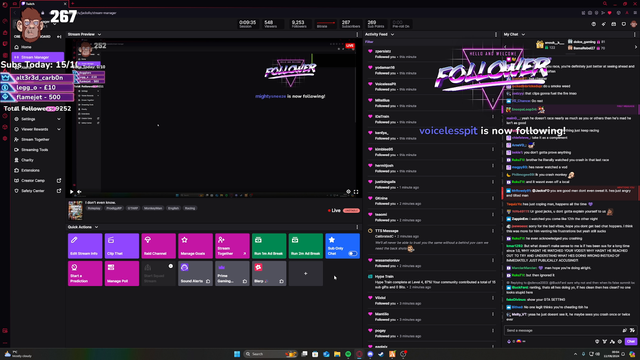
Task: Open the Sound Alerts extension tile
Action: tap(195, 273)
